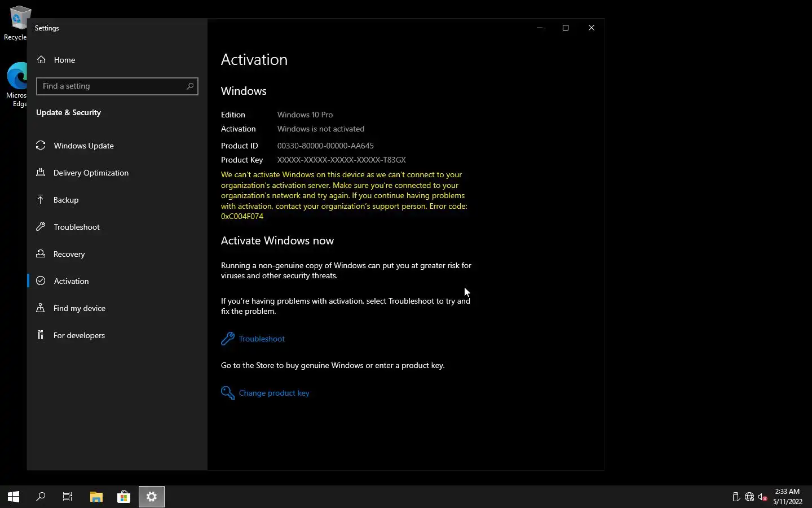Open Microsoft Store from the taskbar

click(123, 497)
